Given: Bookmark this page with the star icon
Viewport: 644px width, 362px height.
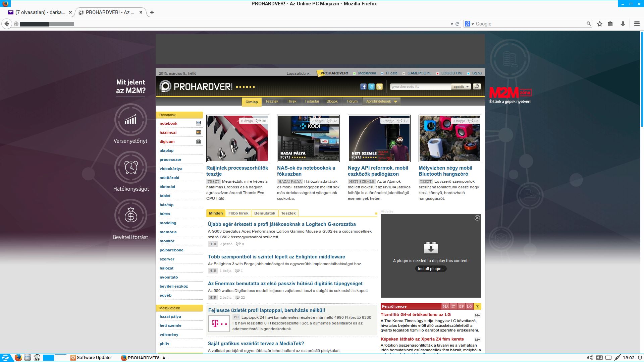Looking at the screenshot, I should [600, 24].
